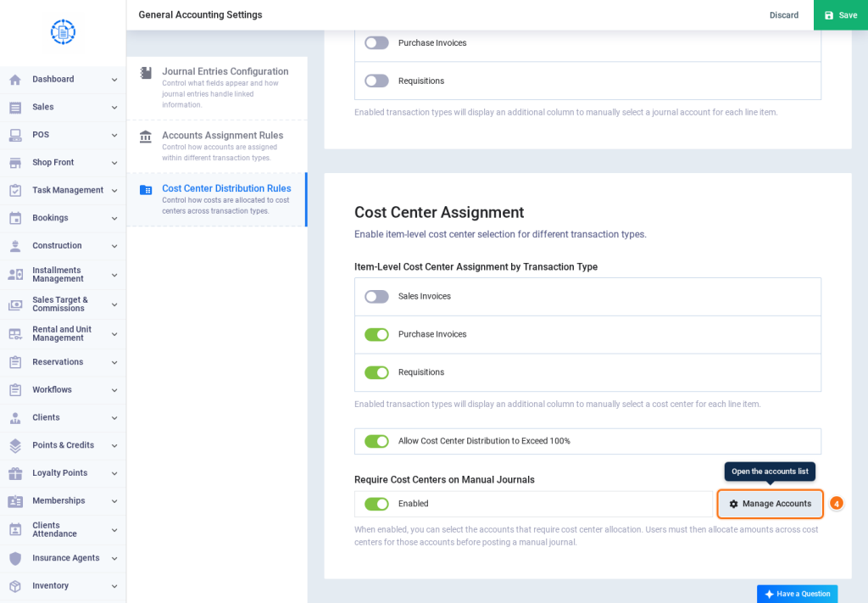The width and height of the screenshot is (868, 603).
Task: Click the Bookings calendar icon
Action: click(x=15, y=218)
